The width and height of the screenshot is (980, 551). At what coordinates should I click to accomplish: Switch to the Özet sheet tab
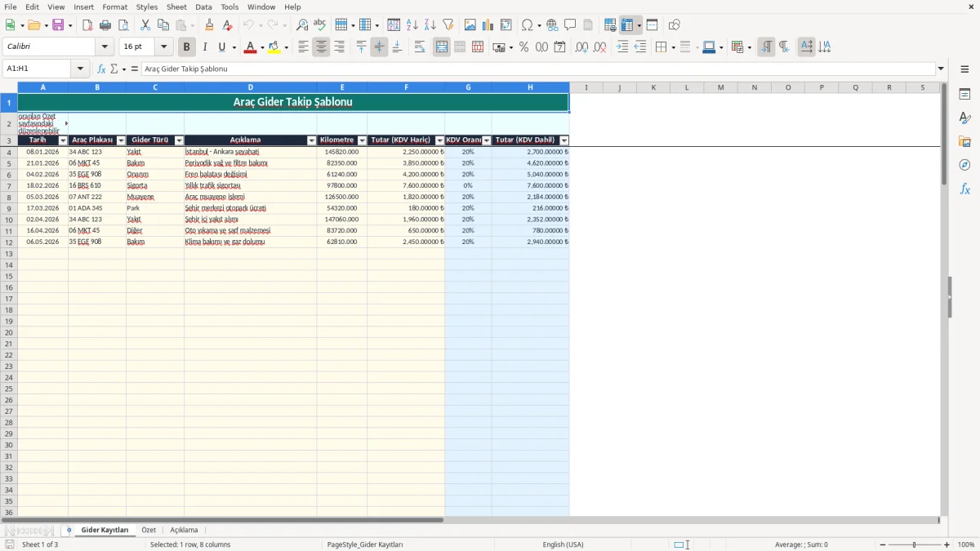(149, 531)
